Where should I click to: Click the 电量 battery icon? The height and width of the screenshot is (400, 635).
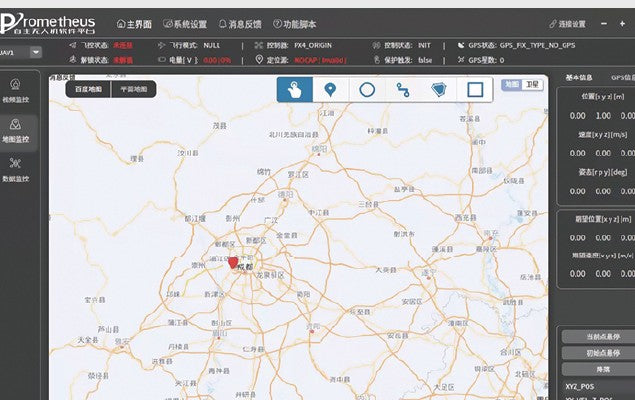162,60
